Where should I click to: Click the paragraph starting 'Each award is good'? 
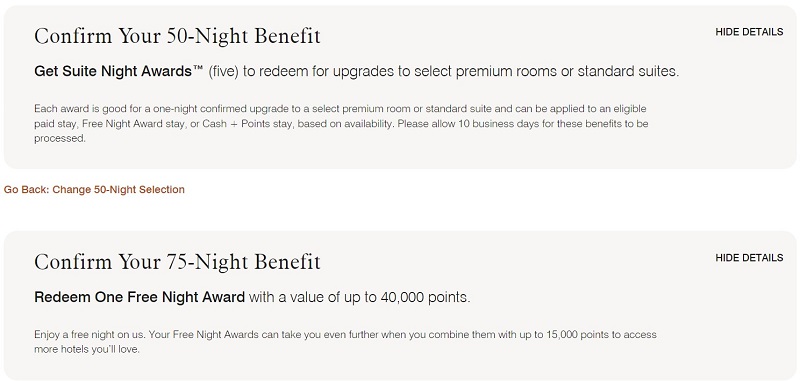point(341,123)
